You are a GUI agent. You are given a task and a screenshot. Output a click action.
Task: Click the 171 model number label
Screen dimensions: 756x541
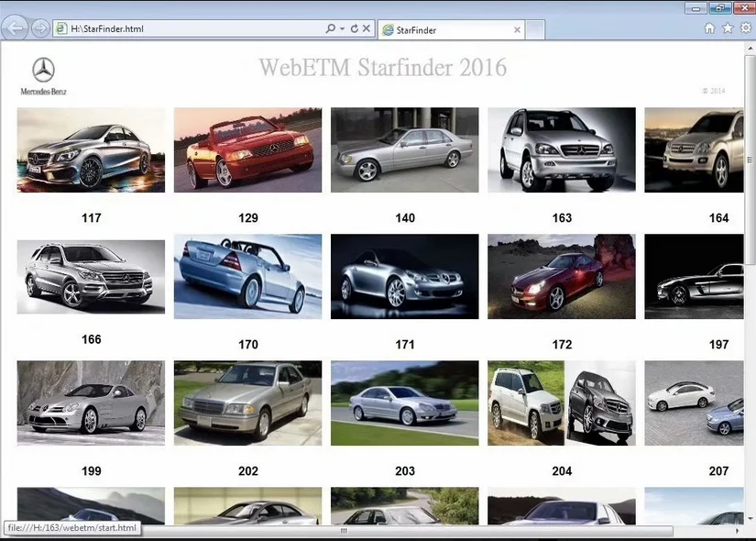pos(405,345)
